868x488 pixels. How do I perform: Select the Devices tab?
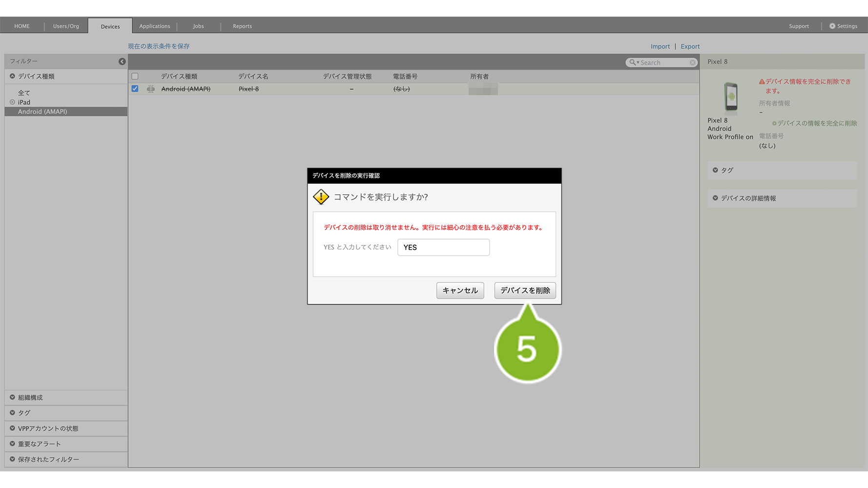tap(110, 26)
